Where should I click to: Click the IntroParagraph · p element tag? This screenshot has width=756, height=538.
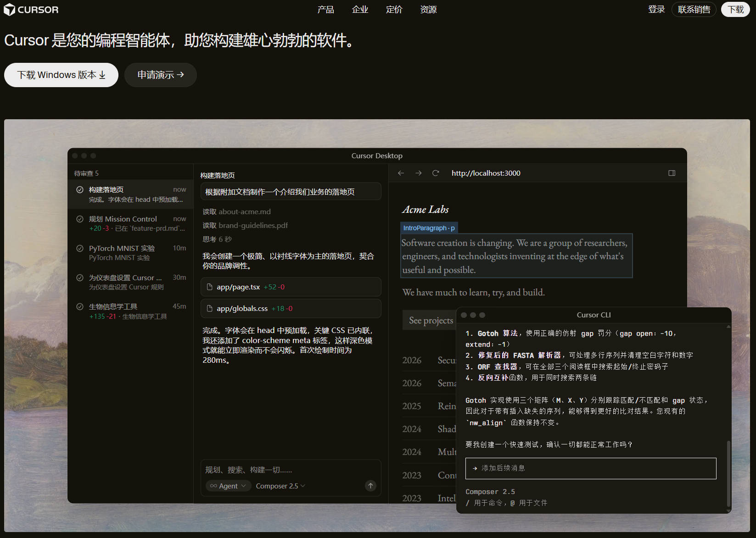click(x=429, y=228)
